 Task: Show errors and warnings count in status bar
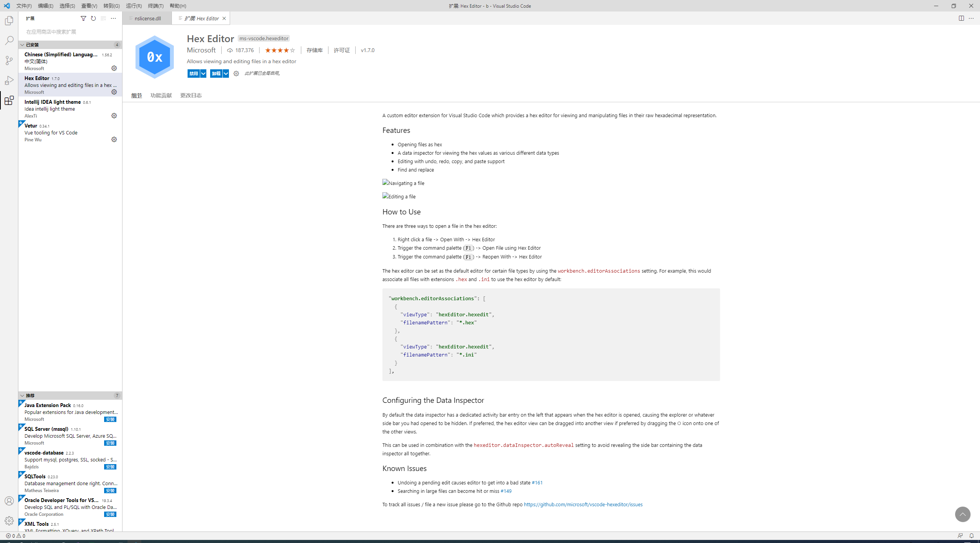click(16, 536)
